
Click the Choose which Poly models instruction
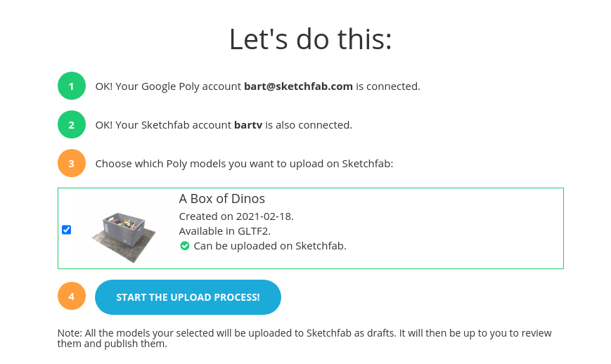point(244,164)
